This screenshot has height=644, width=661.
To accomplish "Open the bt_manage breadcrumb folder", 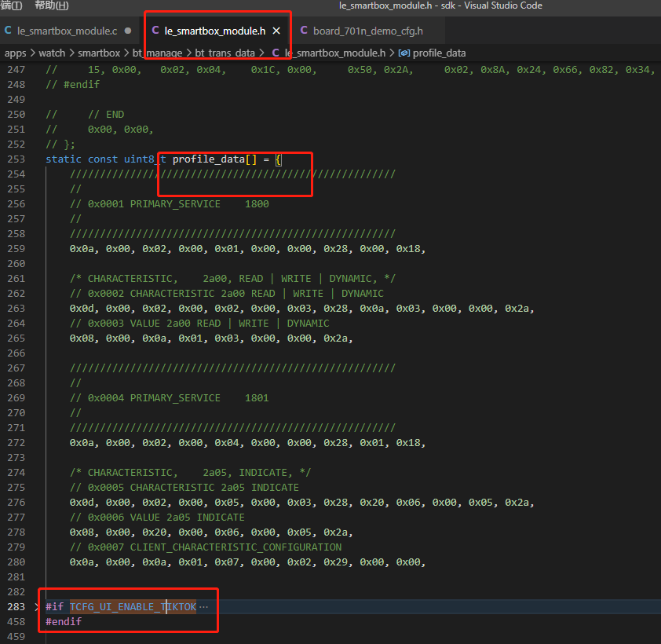I will pos(157,53).
